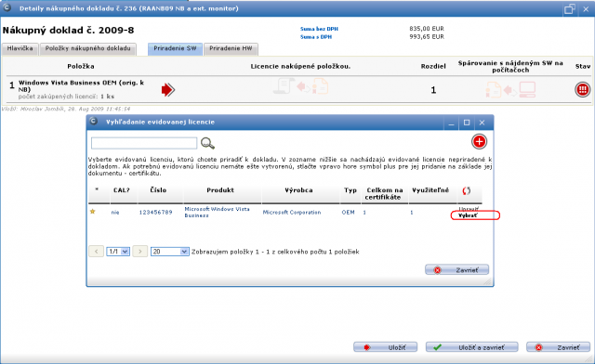Viewport: 595px width, 364px height.
Task: Click the license search text field
Action: tap(144, 143)
